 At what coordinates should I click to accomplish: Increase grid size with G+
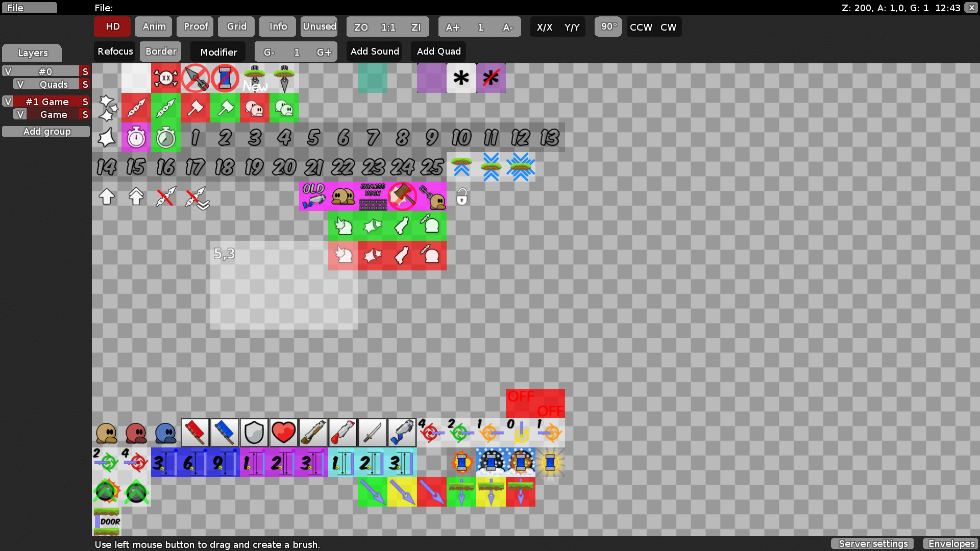[324, 52]
